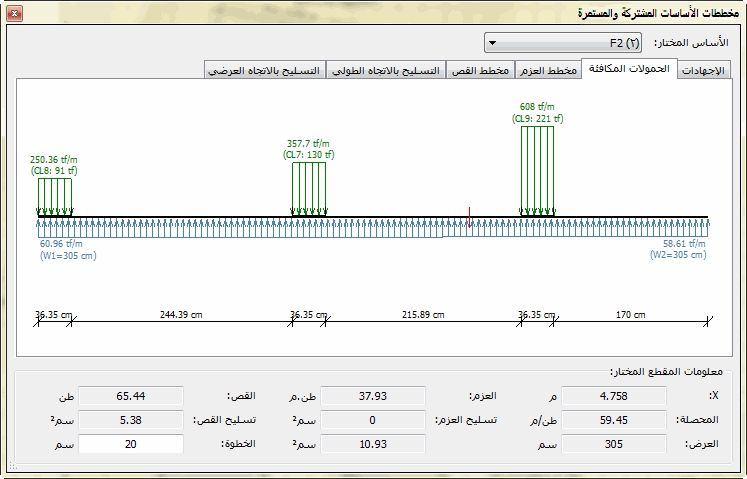Click the CL8 250.36 tf/m load block

[x=54, y=196]
